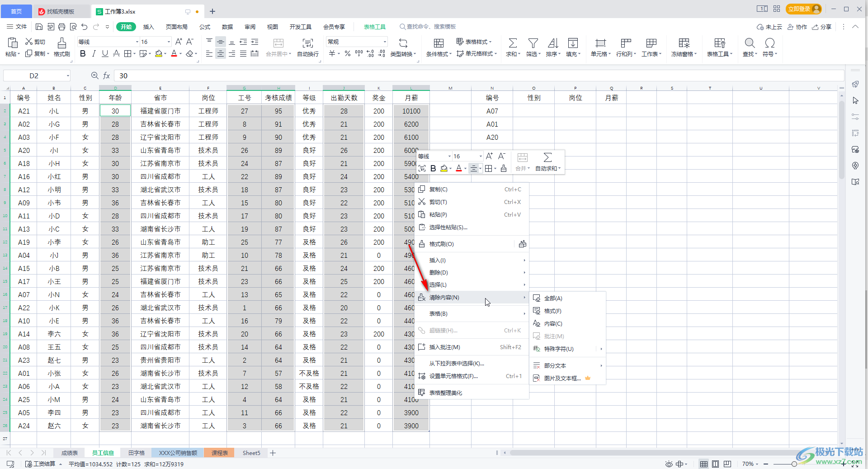Toggle Bold in the ribbon

83,54
